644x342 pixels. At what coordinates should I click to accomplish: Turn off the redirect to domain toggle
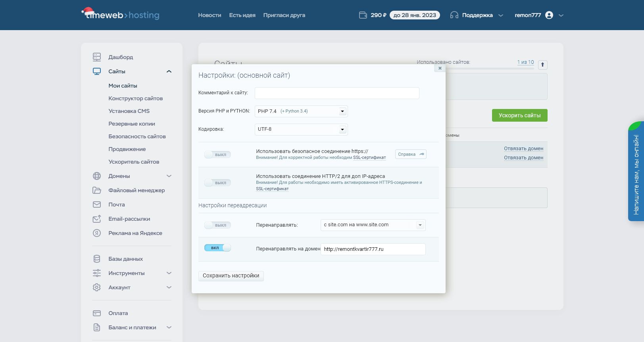pyautogui.click(x=217, y=248)
